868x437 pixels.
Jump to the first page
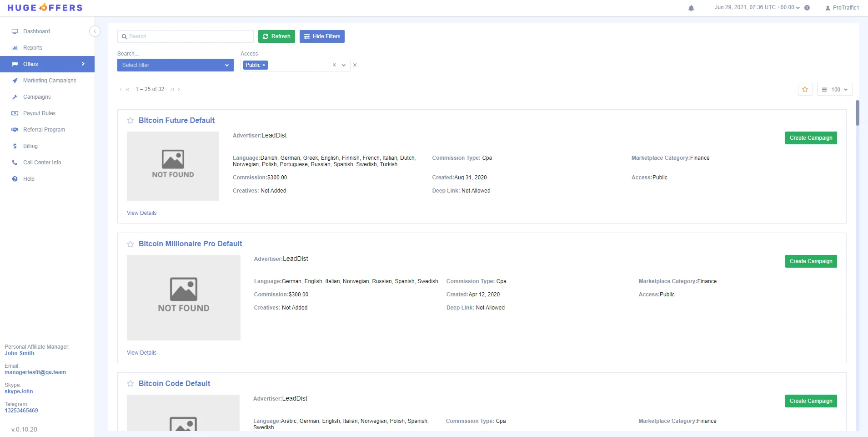coord(128,89)
